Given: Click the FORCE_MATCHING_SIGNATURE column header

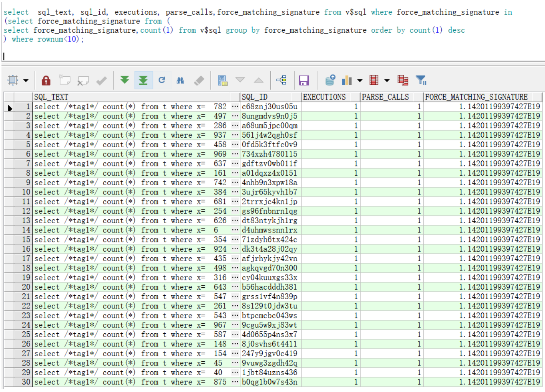Looking at the screenshot, I should tap(483, 97).
